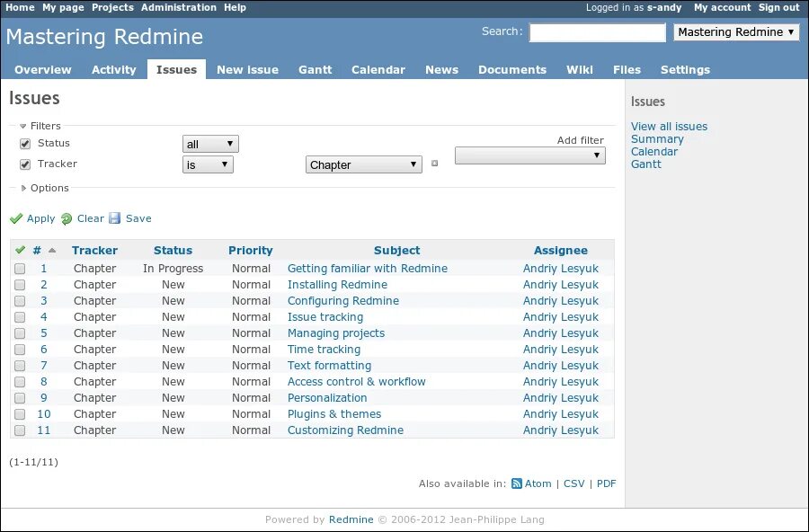The height and width of the screenshot is (532, 809).
Task: Switch to the Wiki tab
Action: click(580, 70)
